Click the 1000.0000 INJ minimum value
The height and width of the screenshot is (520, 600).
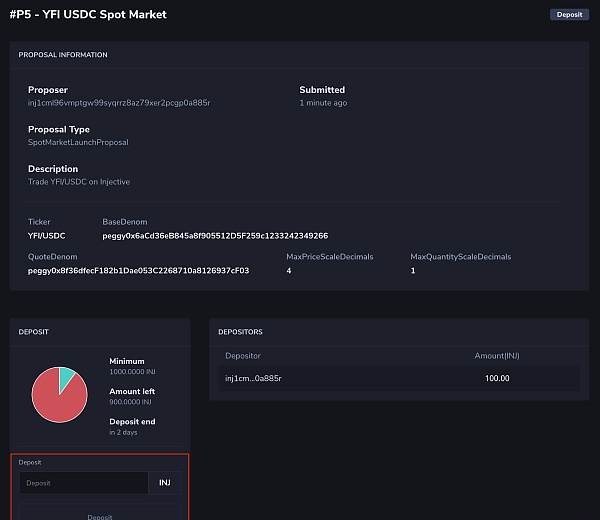coord(132,372)
